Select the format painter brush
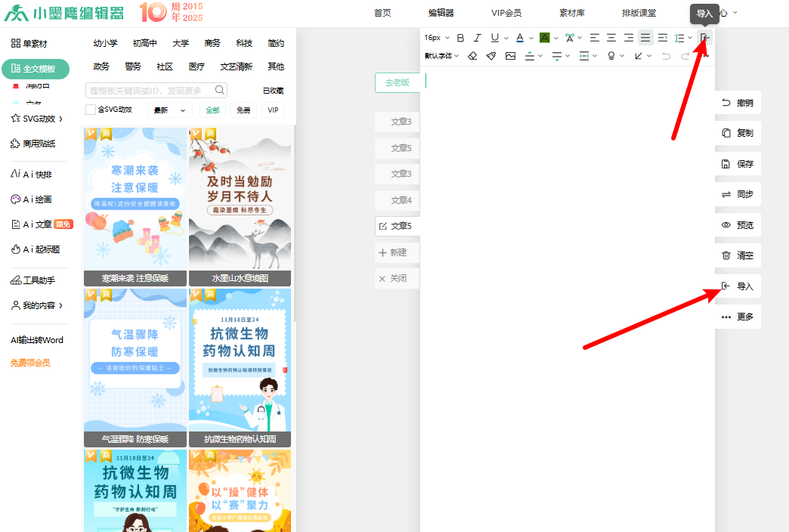 pos(491,56)
